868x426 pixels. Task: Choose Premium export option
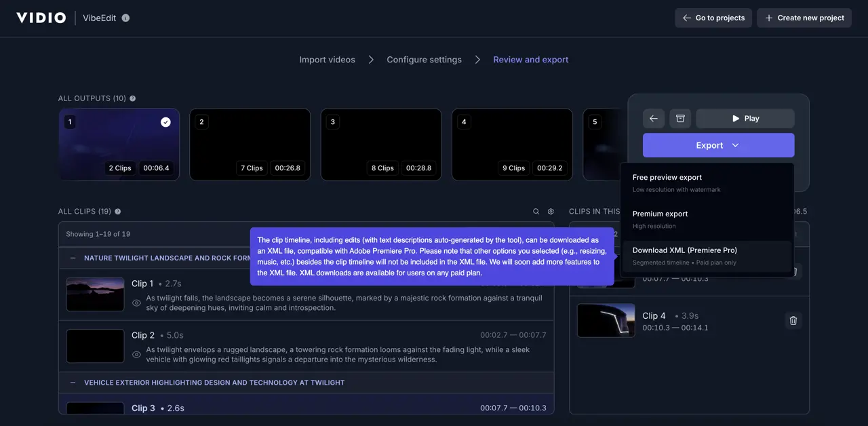tap(707, 219)
